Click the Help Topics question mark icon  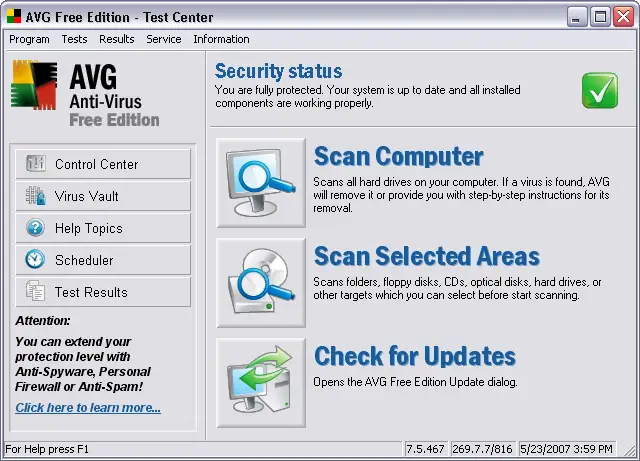pyautogui.click(x=36, y=227)
